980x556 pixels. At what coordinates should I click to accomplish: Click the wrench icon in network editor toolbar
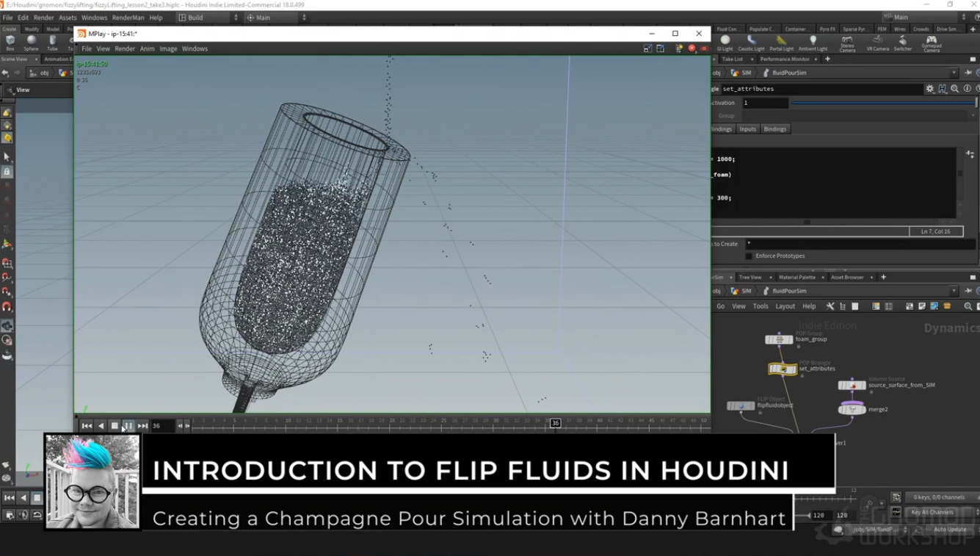pyautogui.click(x=830, y=306)
